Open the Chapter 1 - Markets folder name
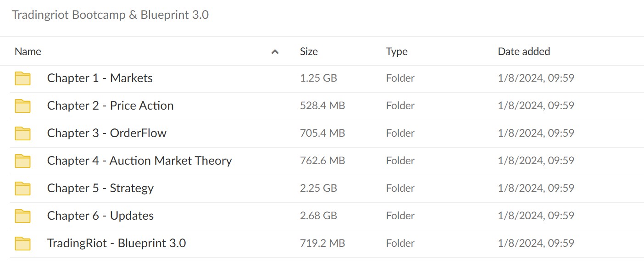 tap(100, 78)
